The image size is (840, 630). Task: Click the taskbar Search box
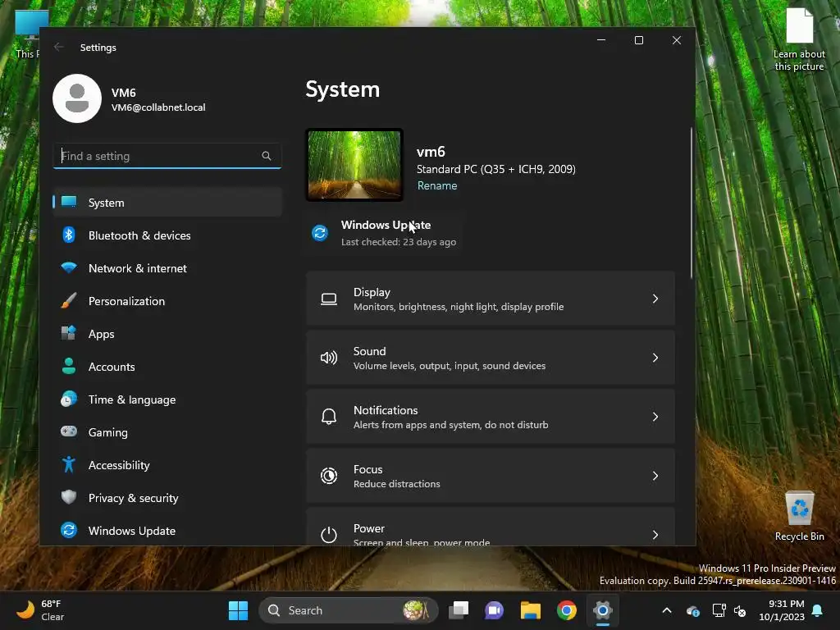click(348, 610)
